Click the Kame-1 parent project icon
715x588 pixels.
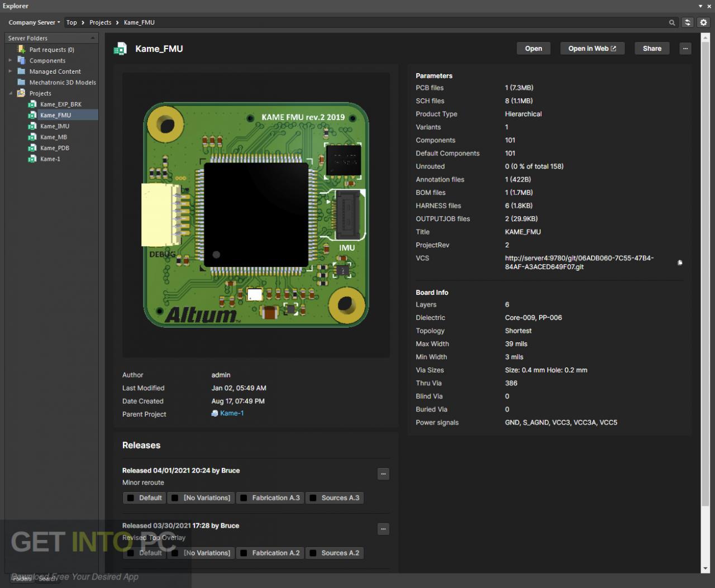tap(214, 413)
